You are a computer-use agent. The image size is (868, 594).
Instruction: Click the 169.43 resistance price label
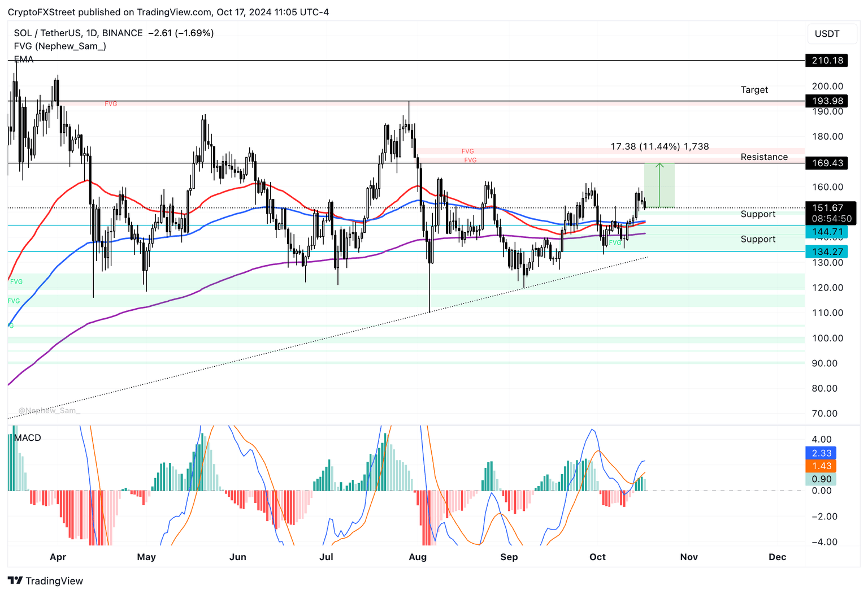click(827, 163)
